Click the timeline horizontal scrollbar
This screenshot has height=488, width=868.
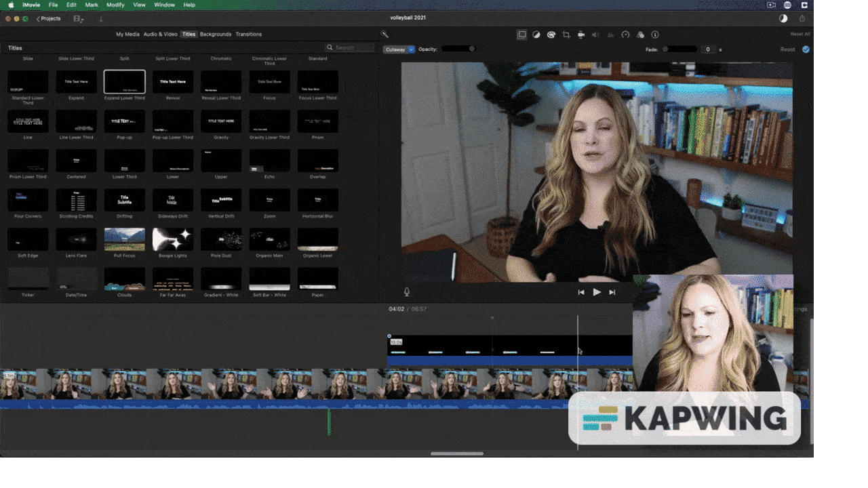(457, 453)
